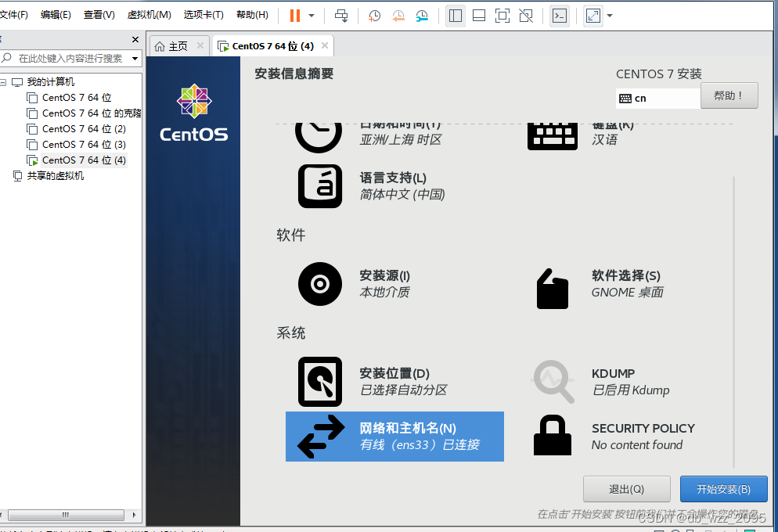Open the 编辑(E) menu
Image resolution: width=778 pixels, height=532 pixels.
pyautogui.click(x=56, y=14)
